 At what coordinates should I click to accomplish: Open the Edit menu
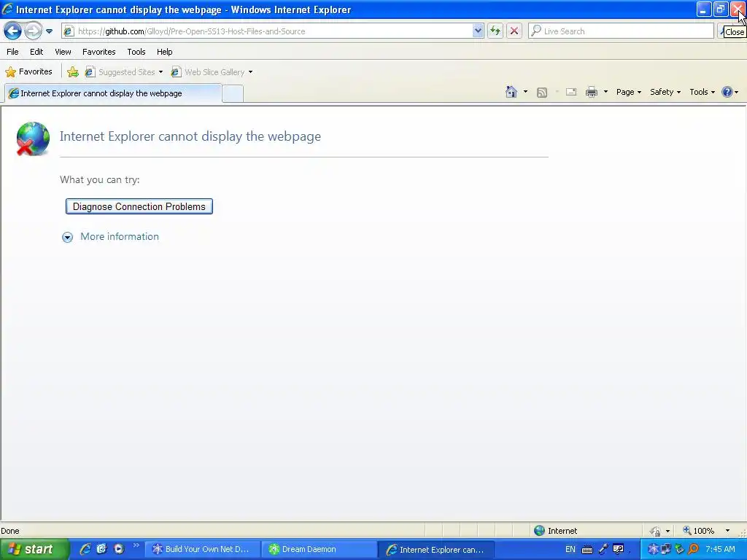(x=36, y=52)
